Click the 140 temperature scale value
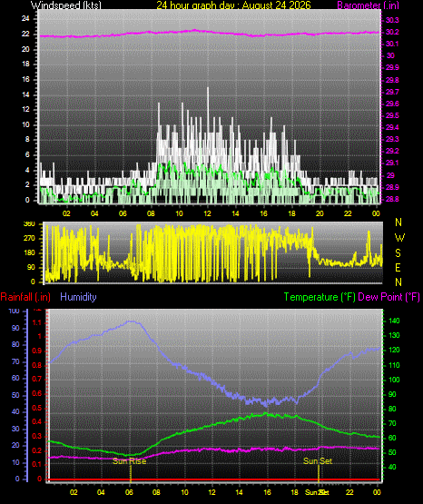This screenshot has height=504, width=423. point(394,321)
